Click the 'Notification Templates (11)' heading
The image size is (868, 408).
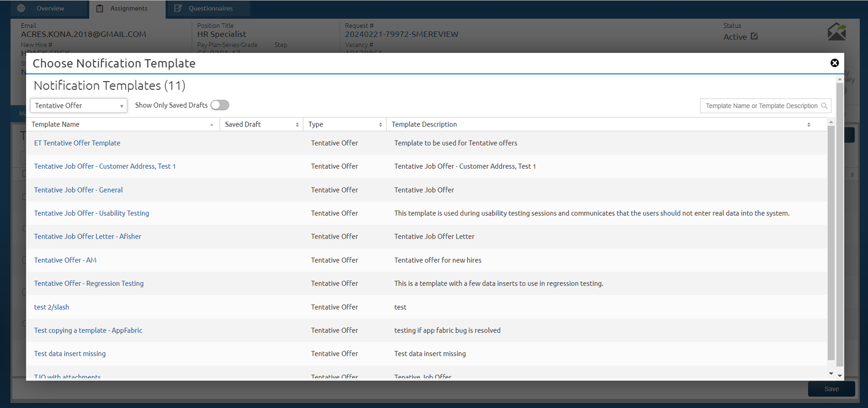110,85
